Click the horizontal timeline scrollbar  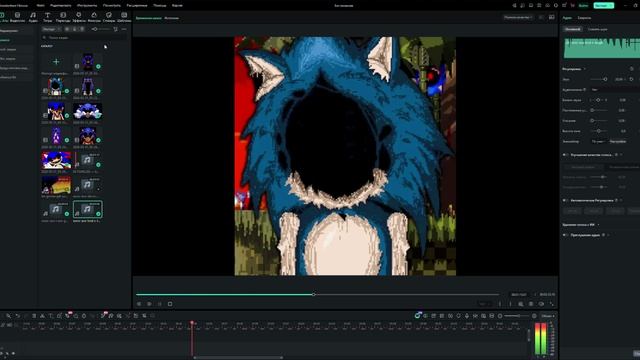(239, 358)
